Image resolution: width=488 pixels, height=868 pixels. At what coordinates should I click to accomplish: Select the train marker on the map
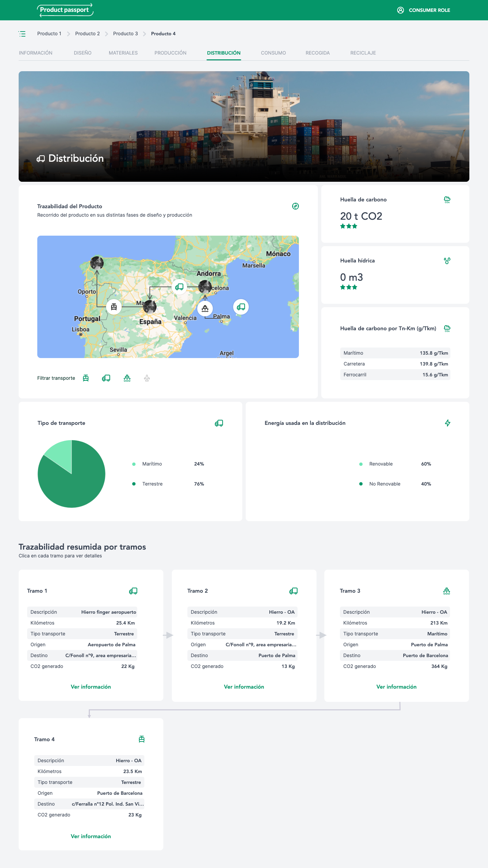click(114, 307)
